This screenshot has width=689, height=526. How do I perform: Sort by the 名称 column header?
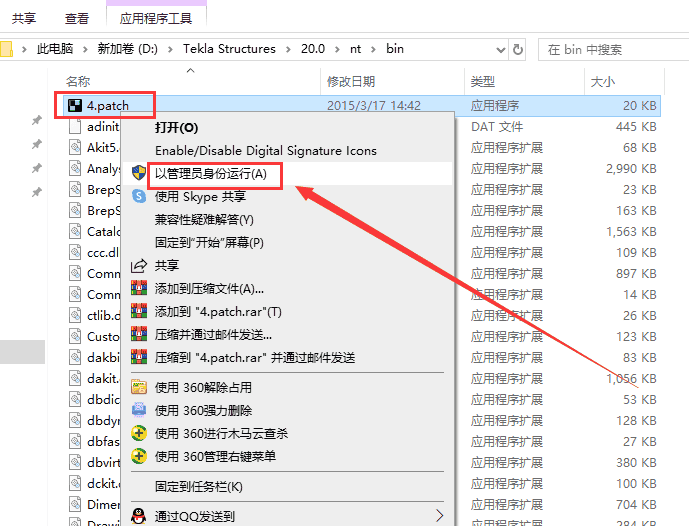[x=78, y=81]
